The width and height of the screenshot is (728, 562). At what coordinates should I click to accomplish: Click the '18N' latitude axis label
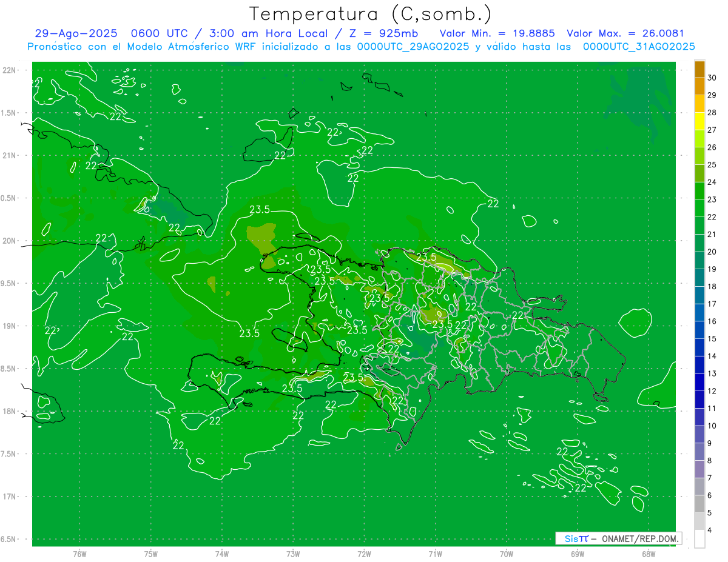10,411
